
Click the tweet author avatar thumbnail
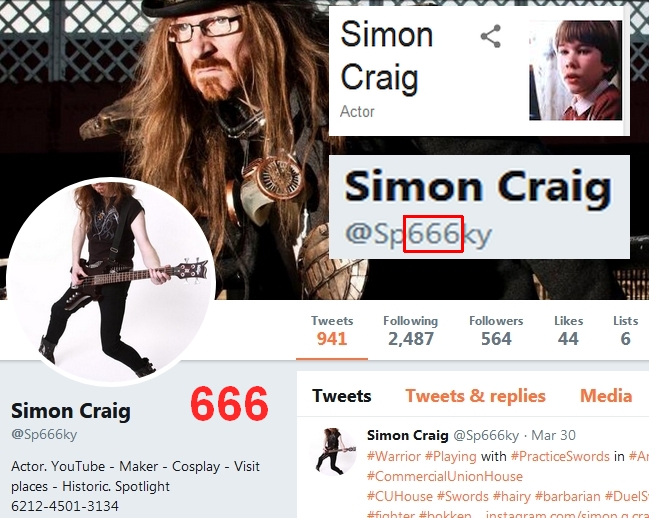(333, 451)
